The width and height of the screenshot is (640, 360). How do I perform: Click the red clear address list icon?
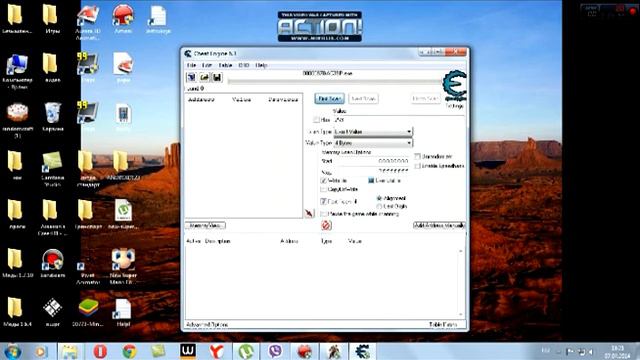click(x=326, y=225)
